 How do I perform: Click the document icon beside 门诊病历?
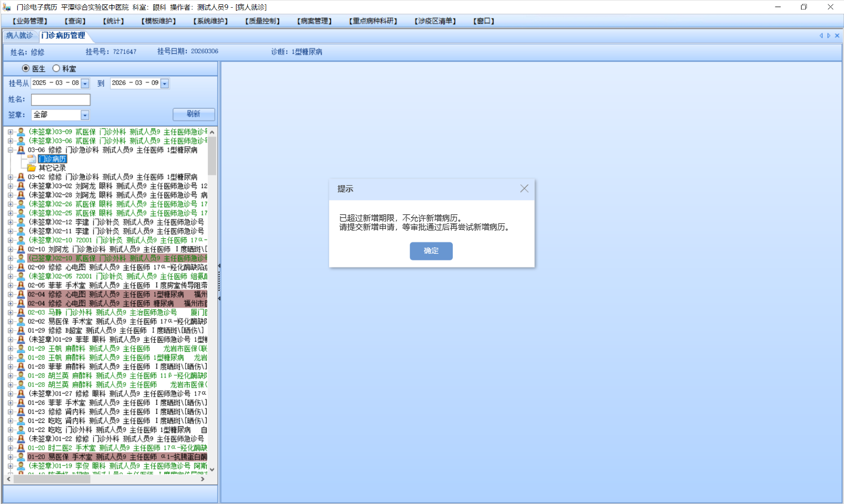(32, 159)
